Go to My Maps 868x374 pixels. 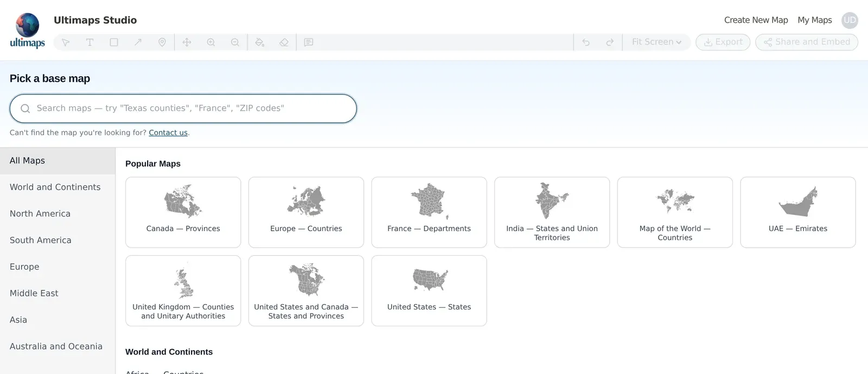[x=814, y=20]
